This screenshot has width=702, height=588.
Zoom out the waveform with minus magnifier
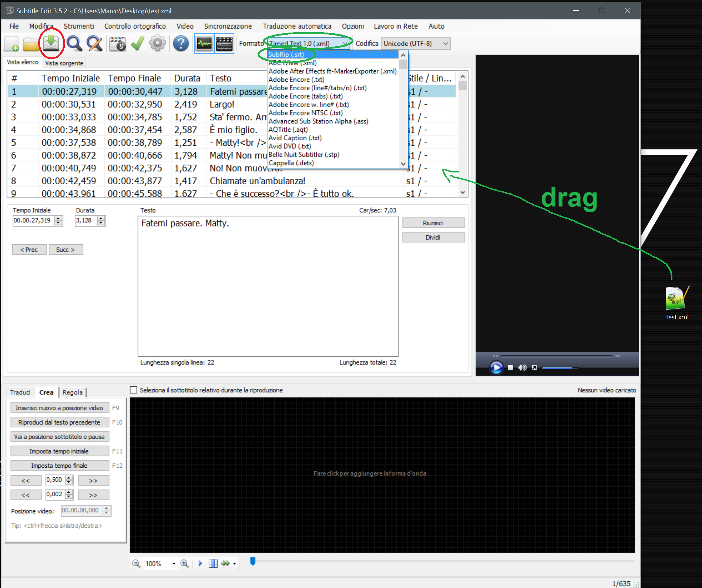coord(136,564)
